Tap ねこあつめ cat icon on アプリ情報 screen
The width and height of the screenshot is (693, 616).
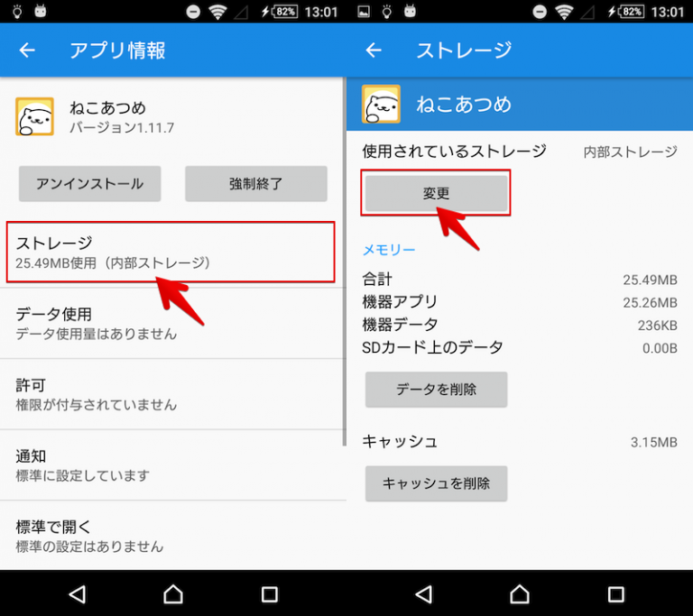[x=34, y=116]
